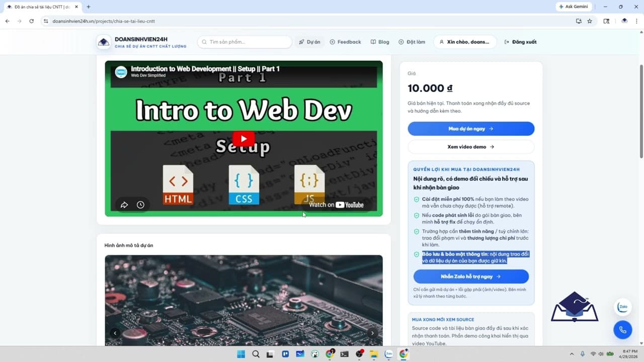Image resolution: width=644 pixels, height=362 pixels.
Task: Select the Đồ án chia sẻ tài liệu CNTT tab
Action: [41, 7]
